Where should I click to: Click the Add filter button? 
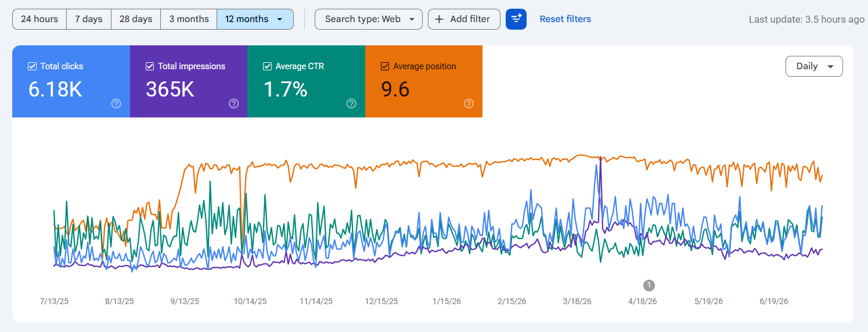[464, 19]
